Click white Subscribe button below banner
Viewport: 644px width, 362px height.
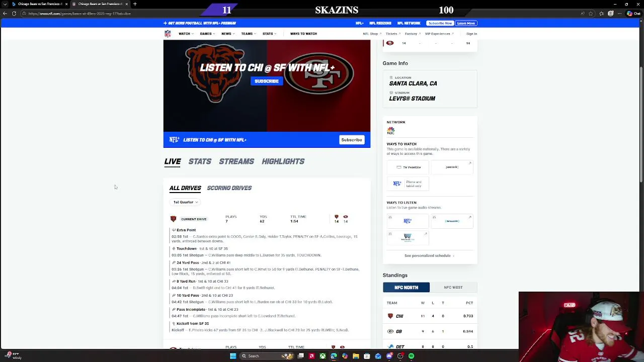(x=352, y=140)
